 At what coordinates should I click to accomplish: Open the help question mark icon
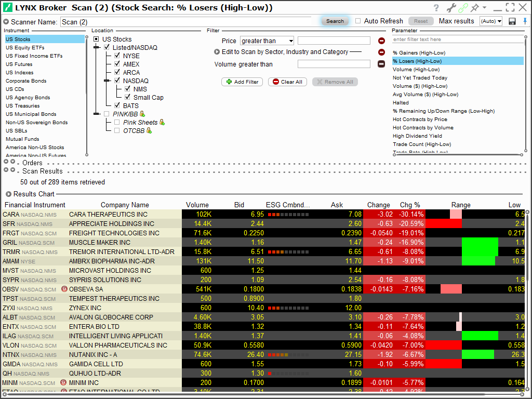(436, 8)
